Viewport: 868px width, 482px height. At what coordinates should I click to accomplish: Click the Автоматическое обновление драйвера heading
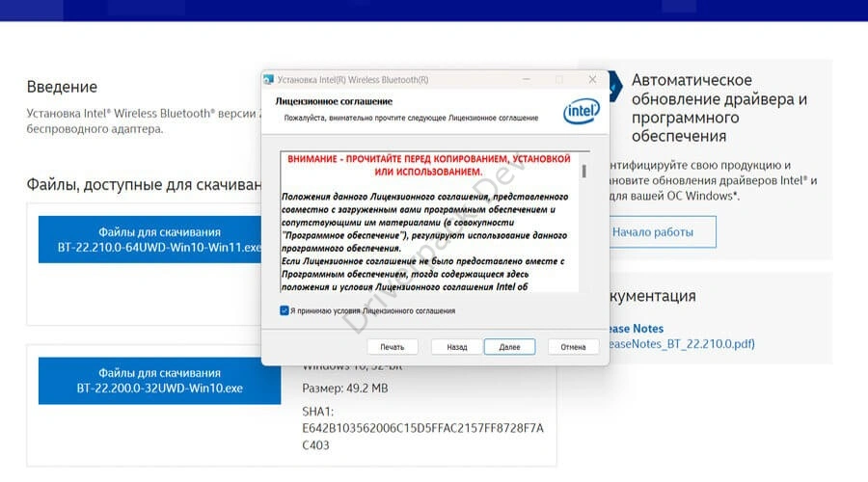click(x=719, y=108)
